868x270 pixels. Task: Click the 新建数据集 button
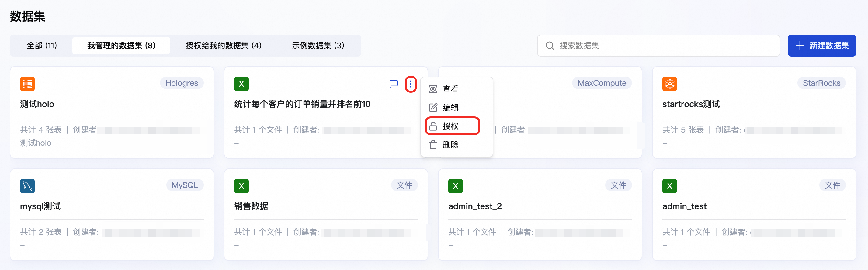tap(821, 45)
